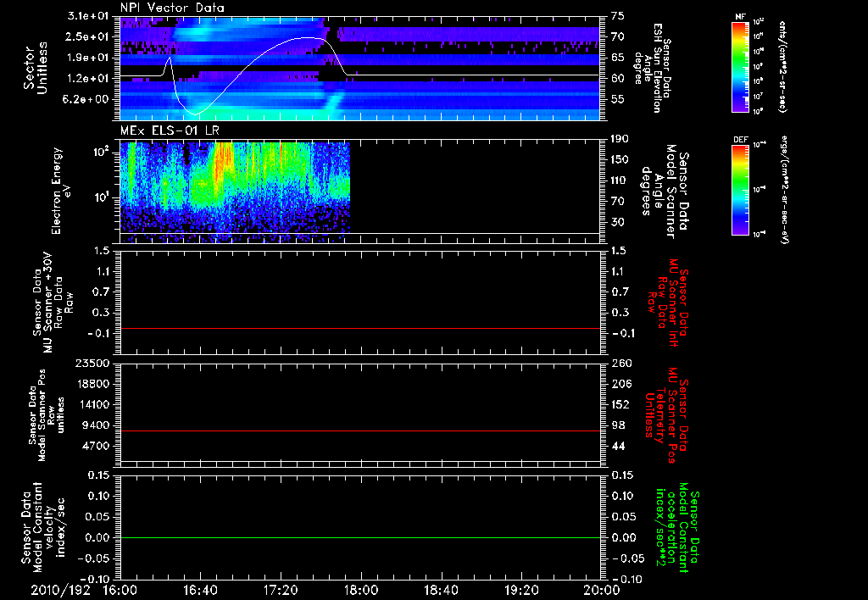Click the 75 degree elevation tick value
Screen dimensions: 868x600
(618, 16)
